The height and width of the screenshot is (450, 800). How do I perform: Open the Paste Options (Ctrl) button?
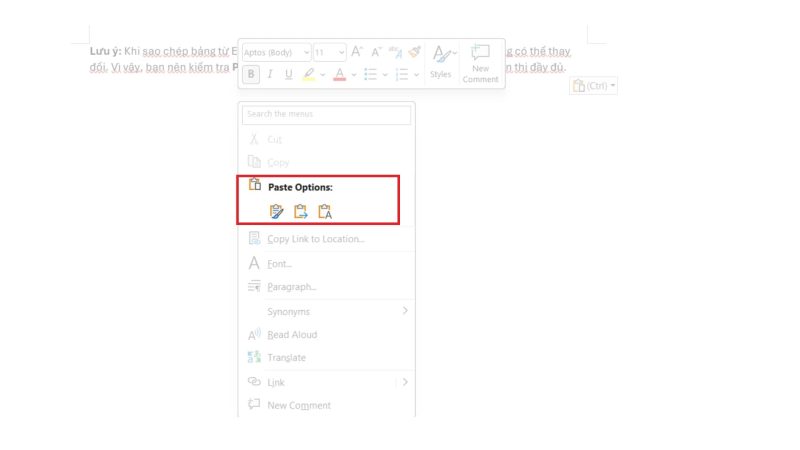(593, 86)
